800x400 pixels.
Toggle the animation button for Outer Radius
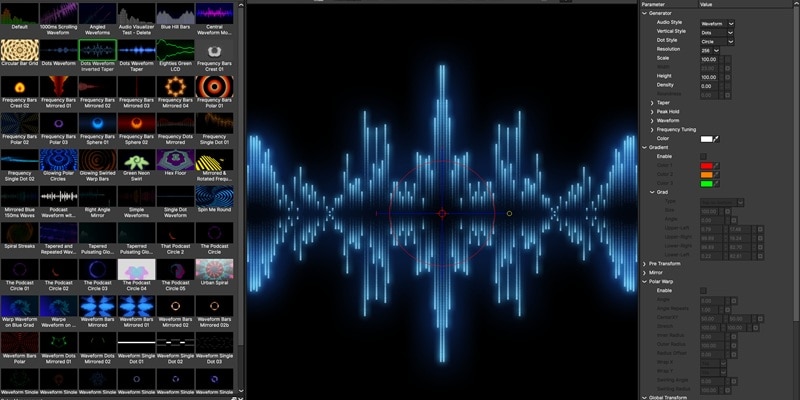(x=734, y=345)
